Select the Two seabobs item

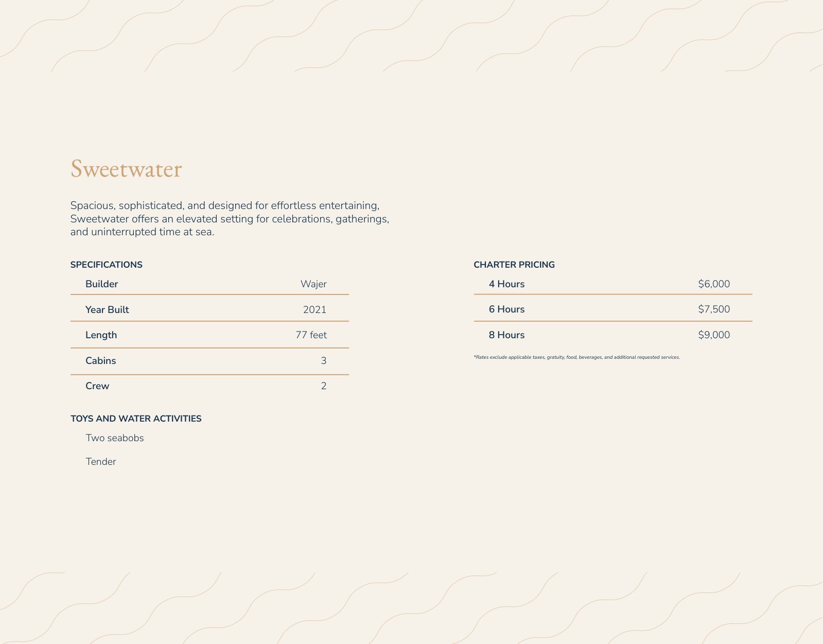pos(115,438)
